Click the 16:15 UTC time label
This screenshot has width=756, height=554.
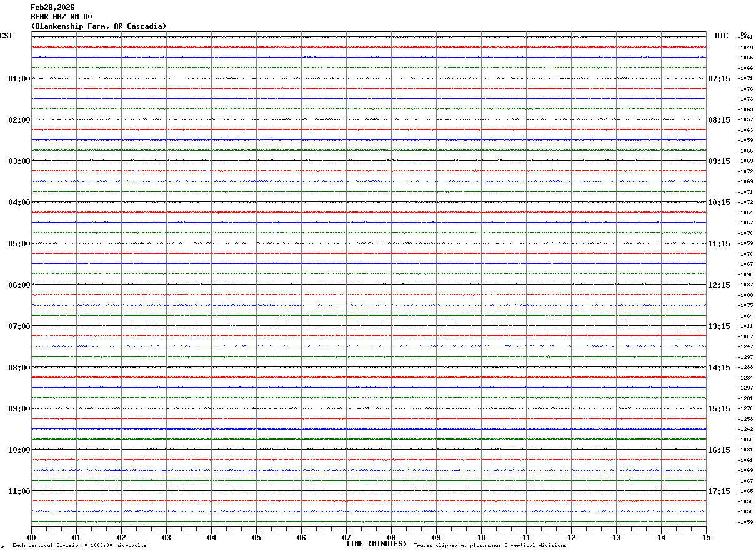click(x=719, y=450)
